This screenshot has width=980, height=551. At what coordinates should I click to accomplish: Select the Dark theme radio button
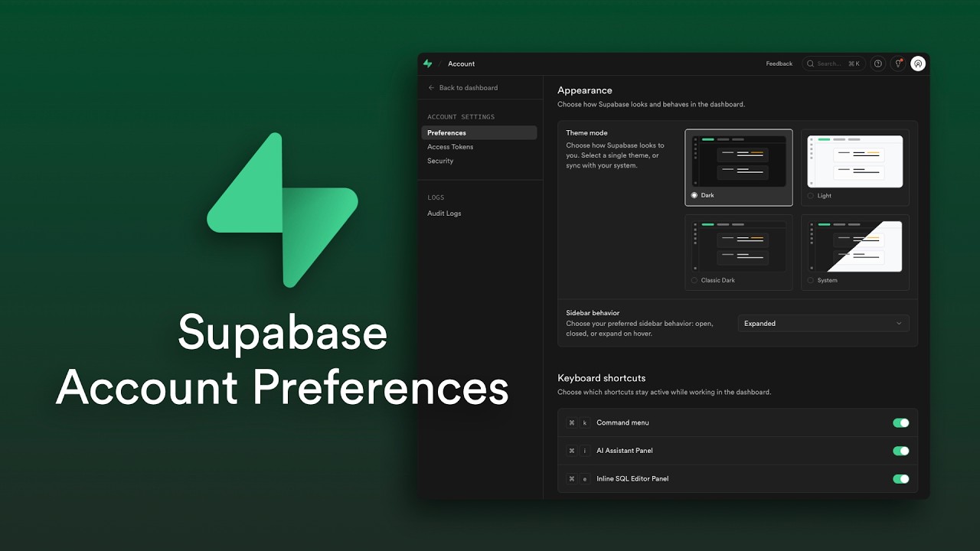(x=694, y=195)
